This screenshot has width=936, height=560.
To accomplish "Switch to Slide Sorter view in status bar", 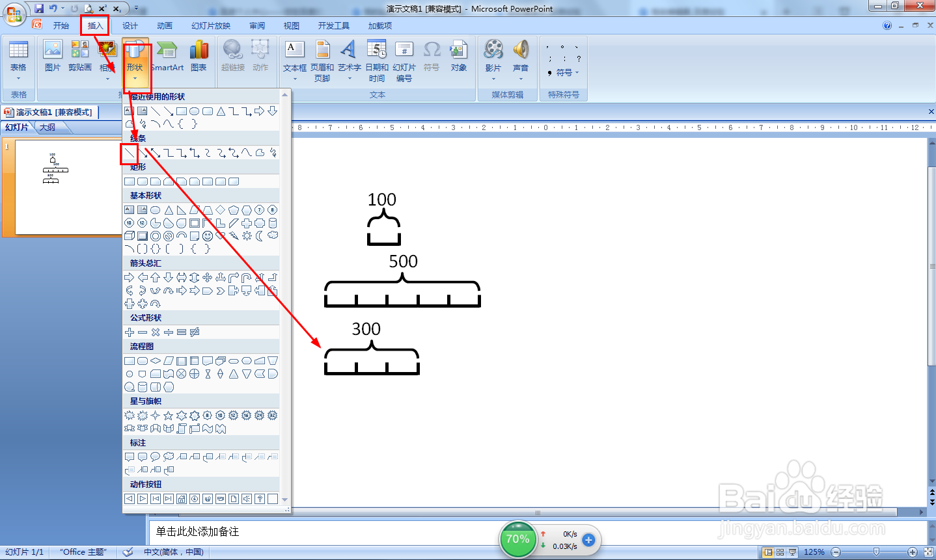I will pos(780,552).
